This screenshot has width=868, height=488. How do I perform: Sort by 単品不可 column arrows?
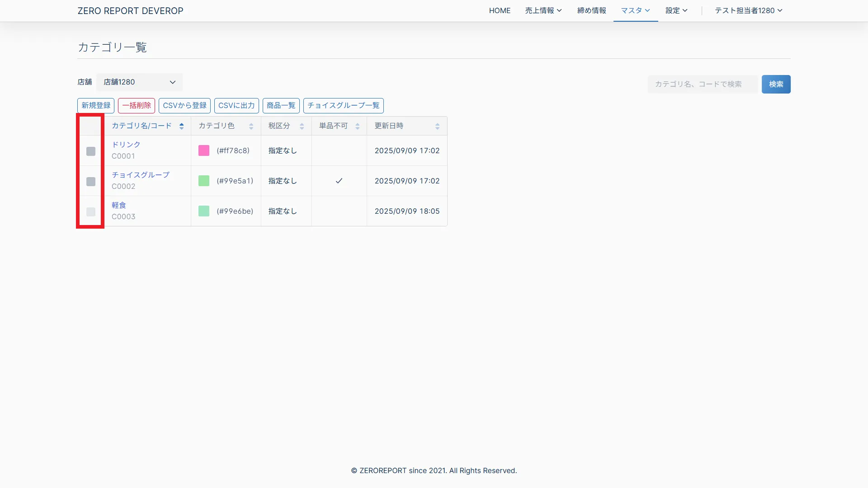[357, 126]
